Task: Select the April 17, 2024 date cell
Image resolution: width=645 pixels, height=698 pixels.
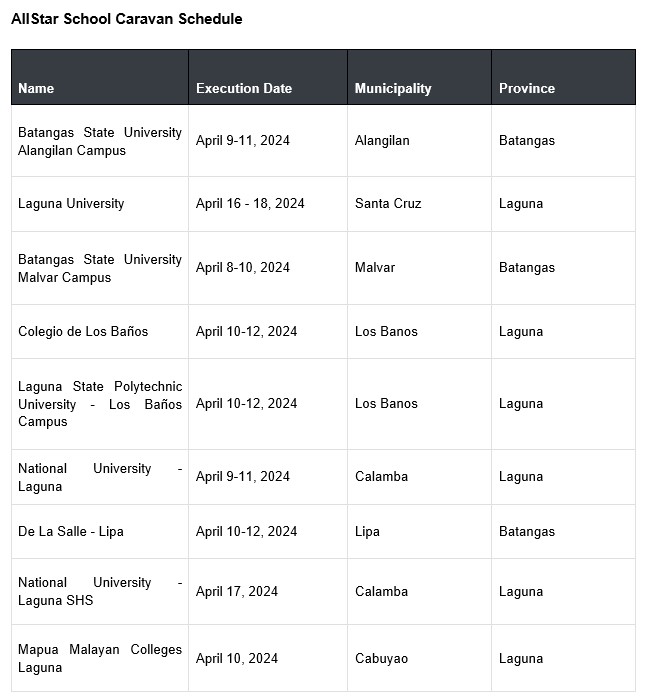Action: 237,591
